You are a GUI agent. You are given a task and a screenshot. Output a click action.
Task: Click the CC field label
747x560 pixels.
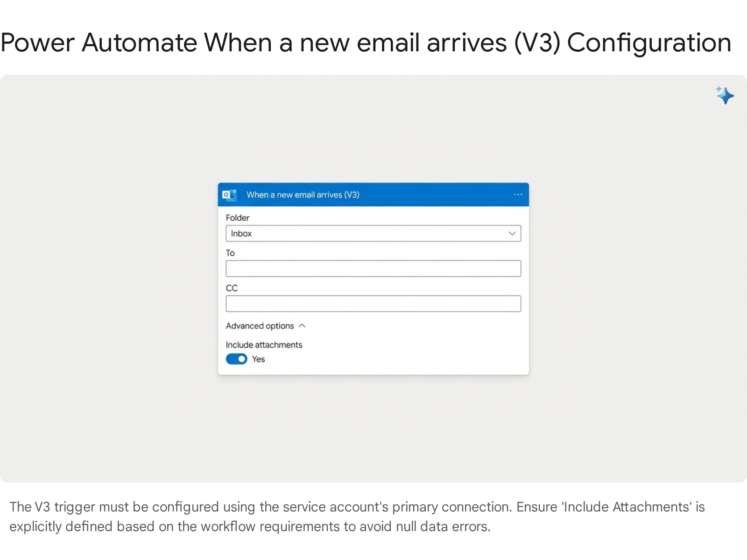232,288
